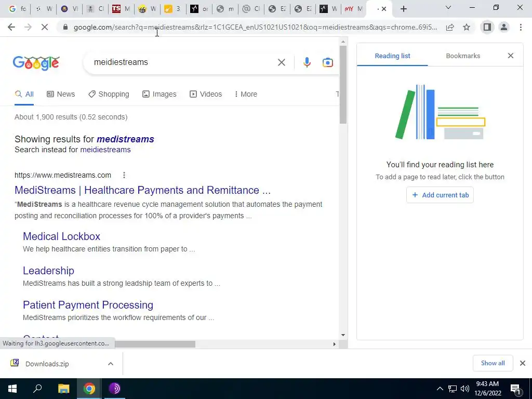Open Windows taskbar search

[x=37, y=389]
